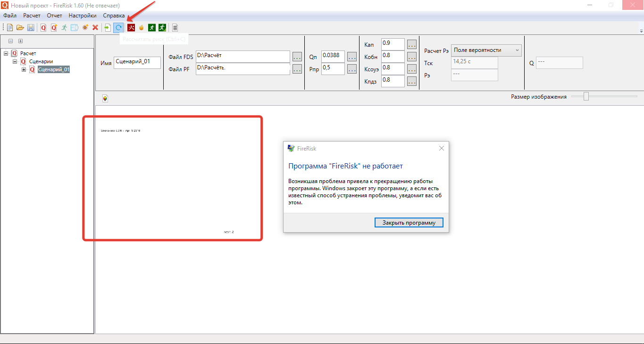Click Закрыть программу in the FireRisk dialog
Screen dimensions: 644x344
click(409, 222)
